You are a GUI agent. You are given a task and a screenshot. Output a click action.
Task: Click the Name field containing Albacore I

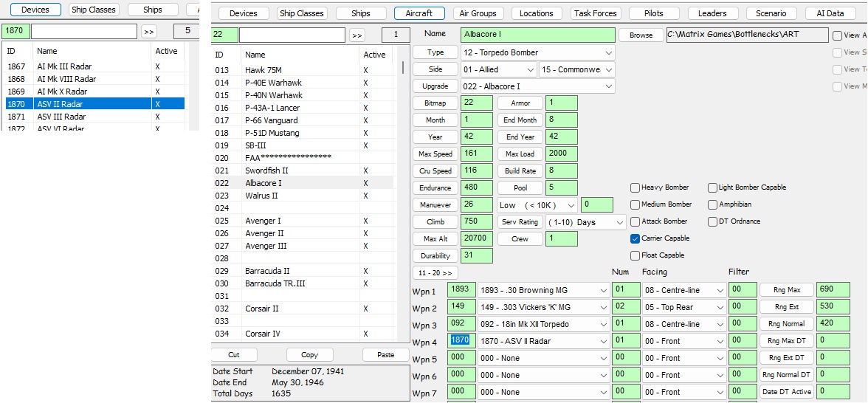point(537,35)
